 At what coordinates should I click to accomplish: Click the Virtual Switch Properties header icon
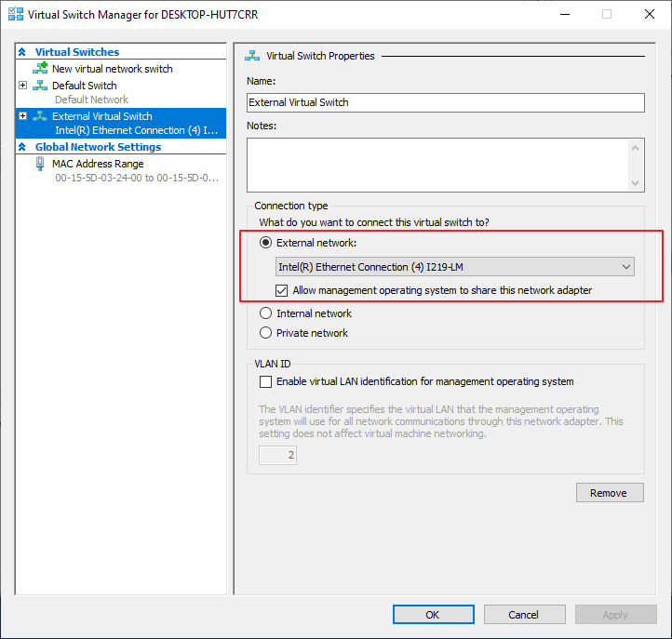point(252,56)
